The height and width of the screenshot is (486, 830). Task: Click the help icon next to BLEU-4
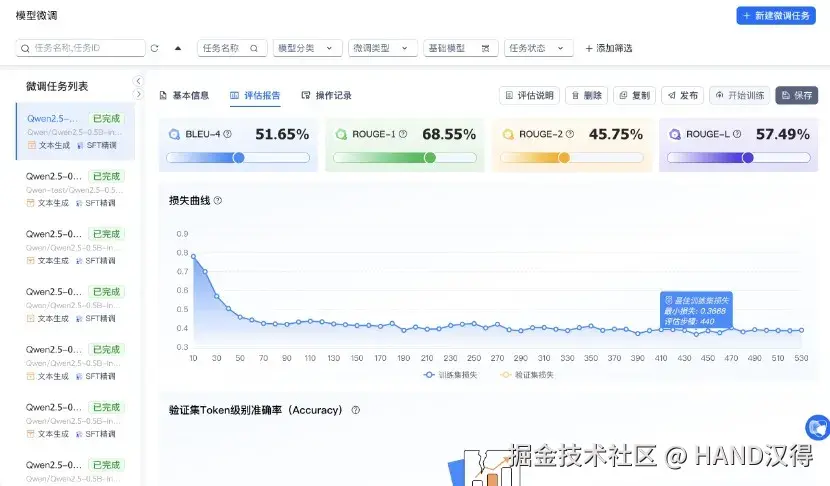(x=228, y=134)
